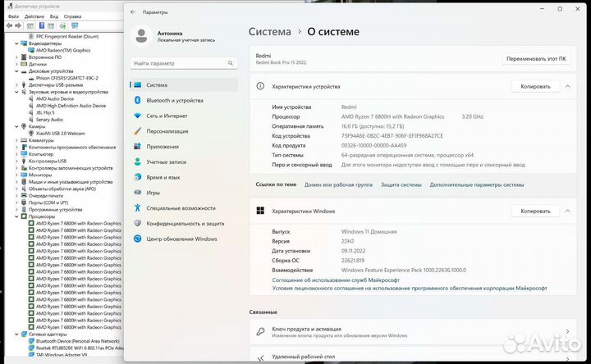591x364 pixels.
Task: Select Realtek RTL8852BE WiFi 6 adapter
Action: point(76,348)
